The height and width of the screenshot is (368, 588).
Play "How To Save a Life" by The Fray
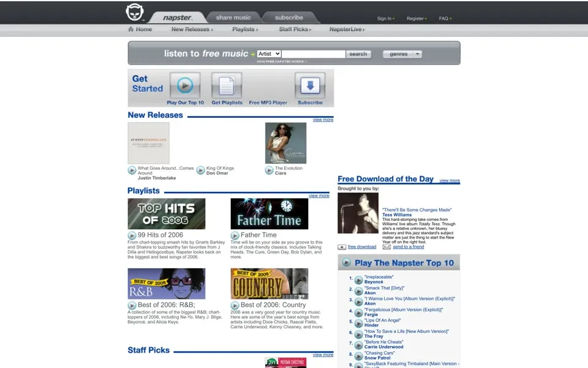358,334
